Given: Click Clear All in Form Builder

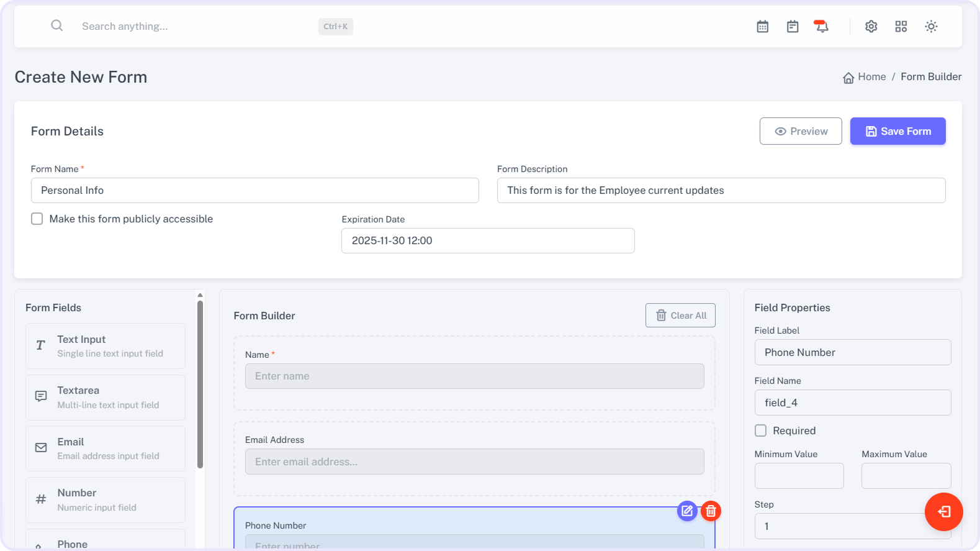Looking at the screenshot, I should click(x=680, y=316).
